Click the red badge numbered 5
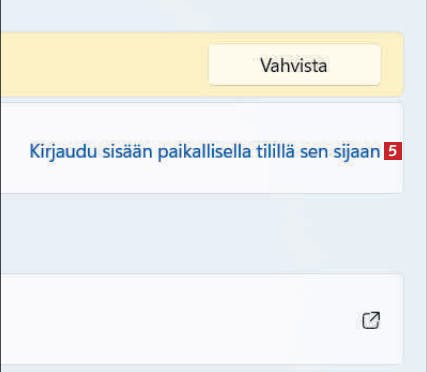This screenshot has width=427, height=372. [x=393, y=151]
